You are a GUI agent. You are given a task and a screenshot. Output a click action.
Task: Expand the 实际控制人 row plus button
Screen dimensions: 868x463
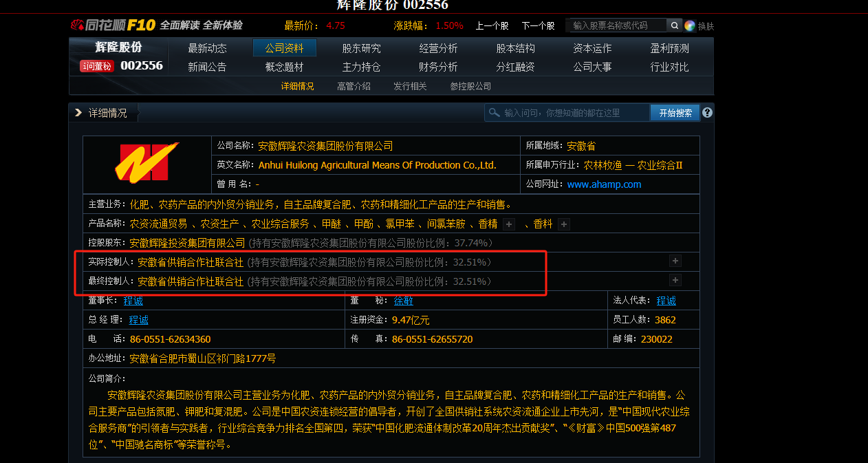coord(675,261)
